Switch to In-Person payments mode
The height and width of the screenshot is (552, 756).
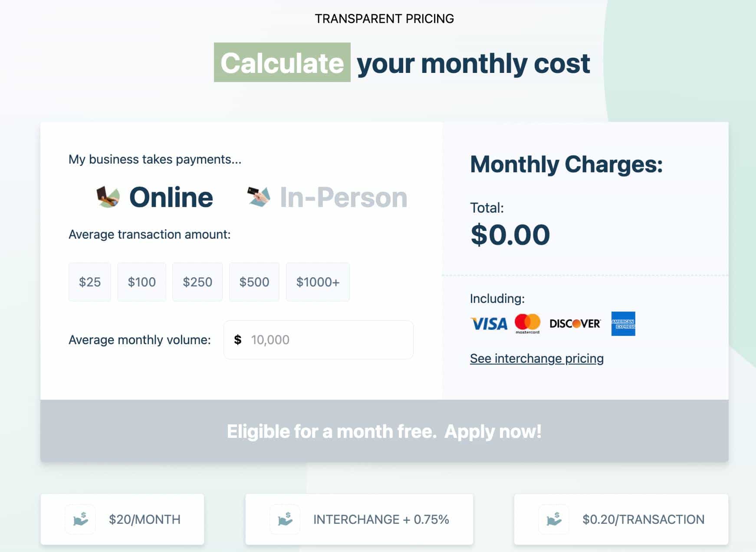[343, 197]
